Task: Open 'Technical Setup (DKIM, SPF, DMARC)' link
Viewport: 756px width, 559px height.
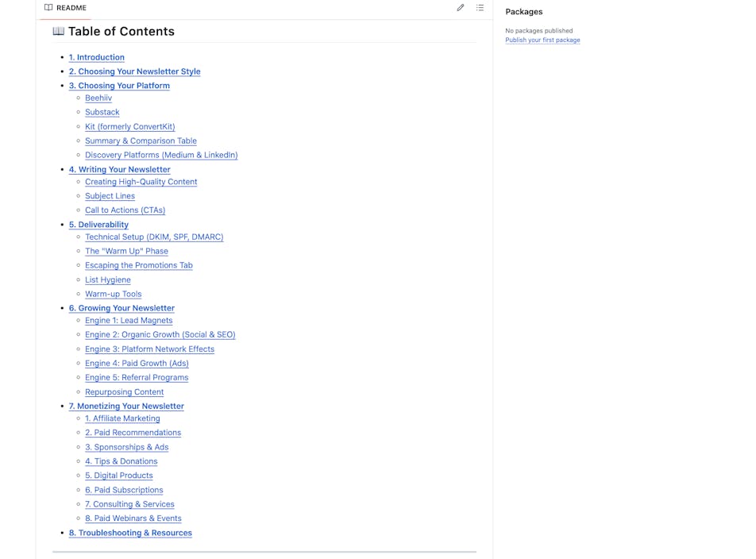Action: (154, 237)
